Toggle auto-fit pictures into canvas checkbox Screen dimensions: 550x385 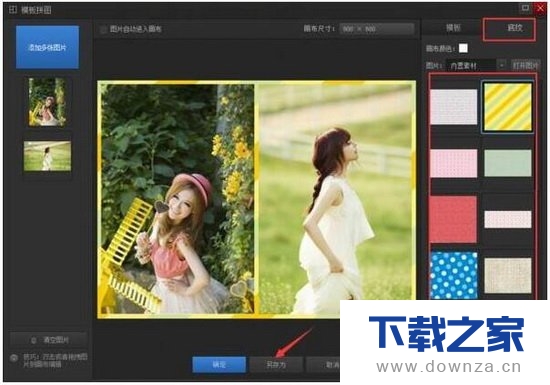coord(103,29)
